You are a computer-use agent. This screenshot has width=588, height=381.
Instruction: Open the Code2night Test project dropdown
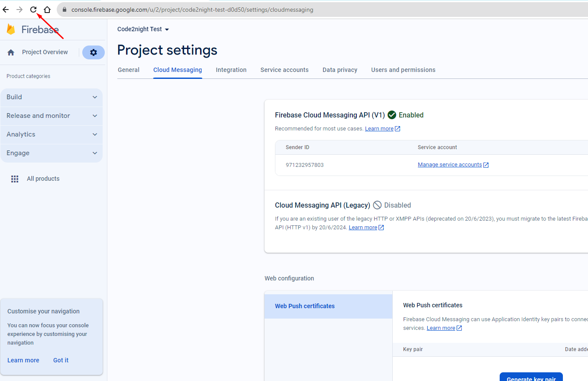coord(143,29)
